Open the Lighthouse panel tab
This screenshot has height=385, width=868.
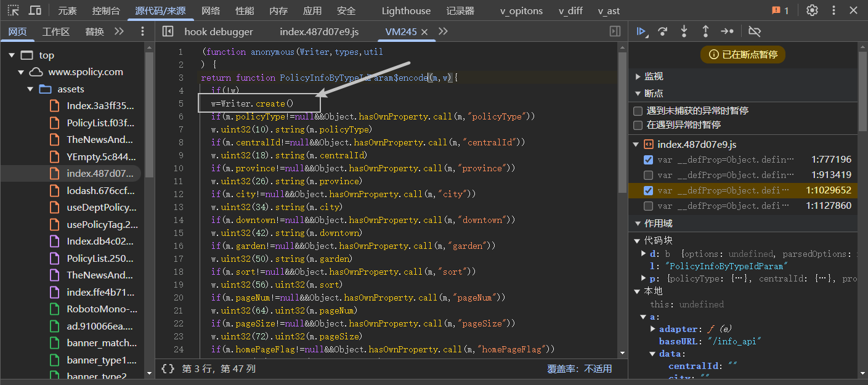tap(406, 10)
